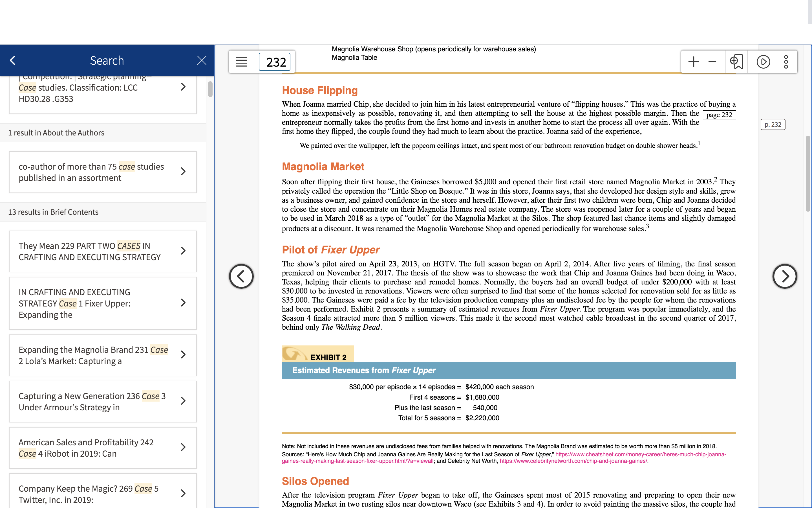Go back from the Search panel

pos(13,60)
